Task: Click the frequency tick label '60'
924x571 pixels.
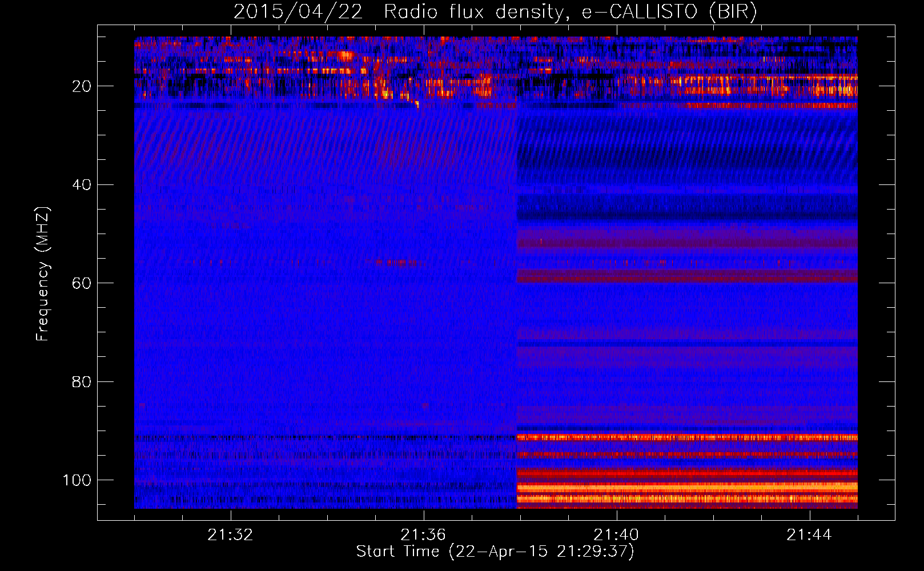Action: (82, 283)
